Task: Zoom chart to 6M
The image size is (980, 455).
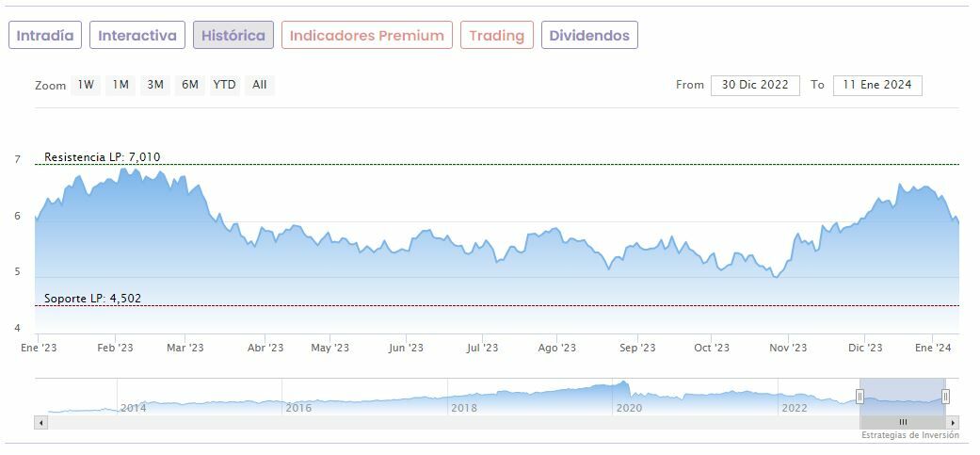Action: tap(190, 85)
